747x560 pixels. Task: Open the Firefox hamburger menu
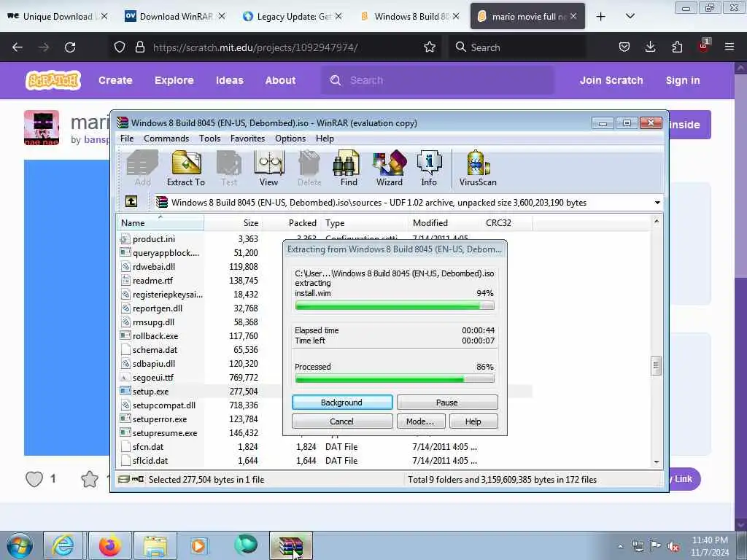coord(729,47)
